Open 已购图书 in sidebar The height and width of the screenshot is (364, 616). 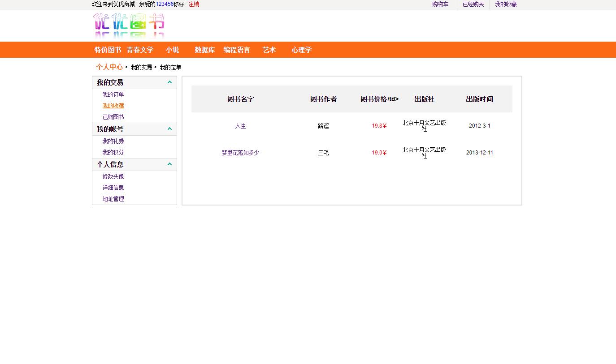pos(113,117)
